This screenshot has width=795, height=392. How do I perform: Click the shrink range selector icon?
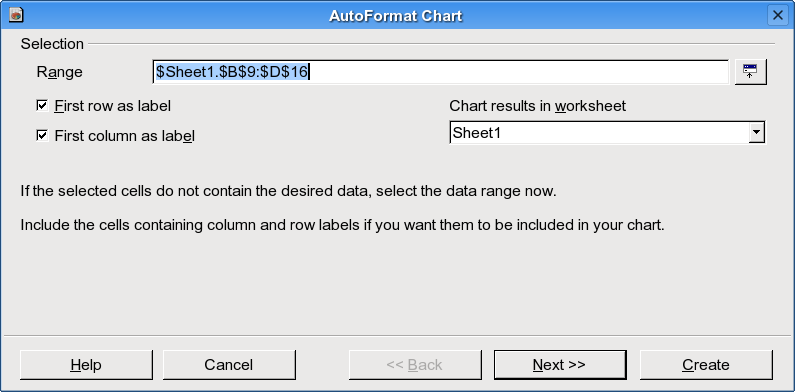750,72
